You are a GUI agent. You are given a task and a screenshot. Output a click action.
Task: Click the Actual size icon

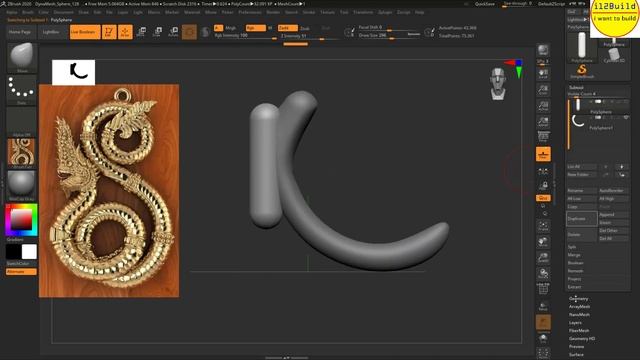click(543, 106)
